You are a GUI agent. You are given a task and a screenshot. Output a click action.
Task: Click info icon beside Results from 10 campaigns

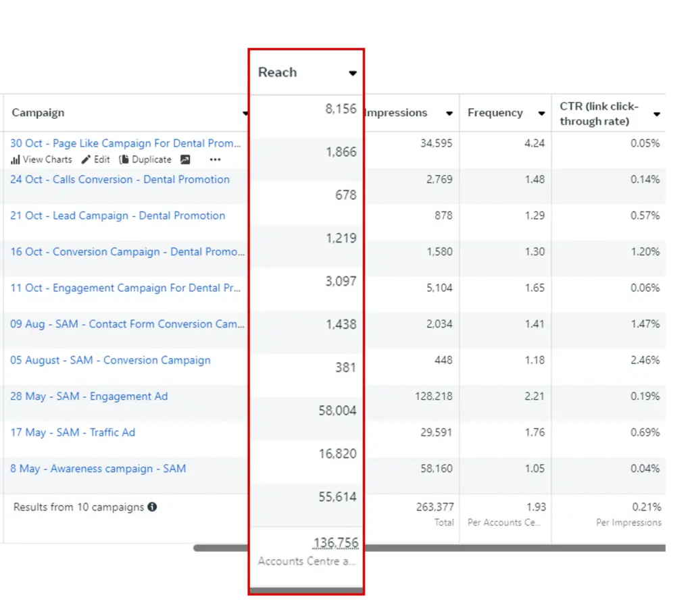152,507
